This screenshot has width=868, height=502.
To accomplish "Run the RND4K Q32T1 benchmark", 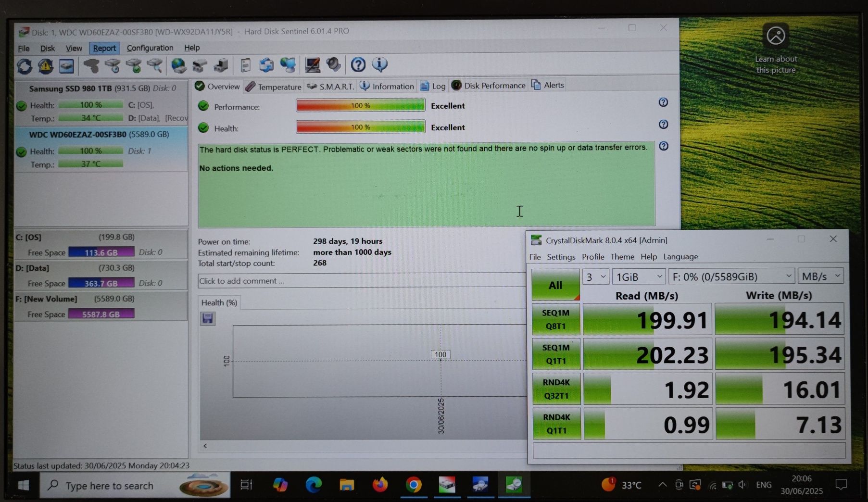I will click(556, 389).
